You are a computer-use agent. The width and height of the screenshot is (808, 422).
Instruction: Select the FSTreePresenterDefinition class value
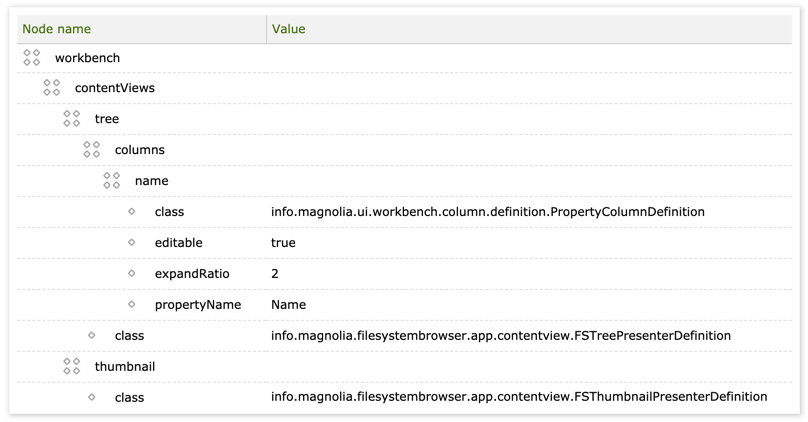tap(501, 336)
